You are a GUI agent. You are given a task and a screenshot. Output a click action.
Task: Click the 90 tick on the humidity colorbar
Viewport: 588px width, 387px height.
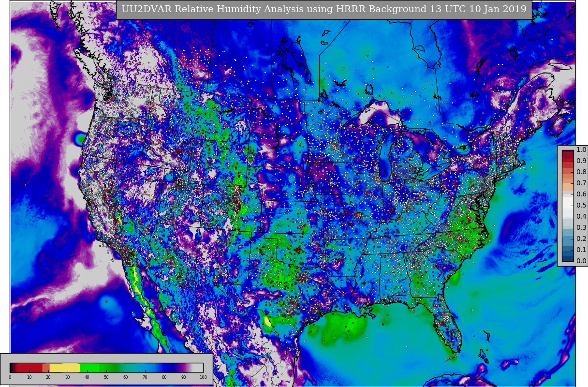[x=184, y=377]
